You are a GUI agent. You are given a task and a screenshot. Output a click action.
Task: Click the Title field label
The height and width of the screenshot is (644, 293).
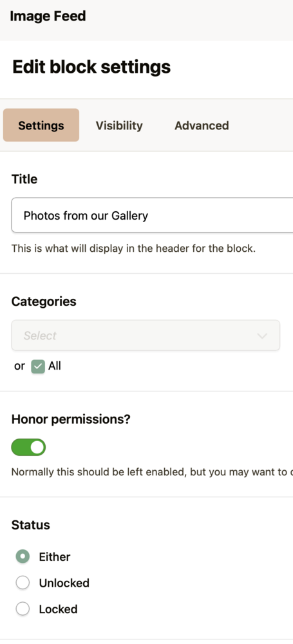[x=24, y=179]
